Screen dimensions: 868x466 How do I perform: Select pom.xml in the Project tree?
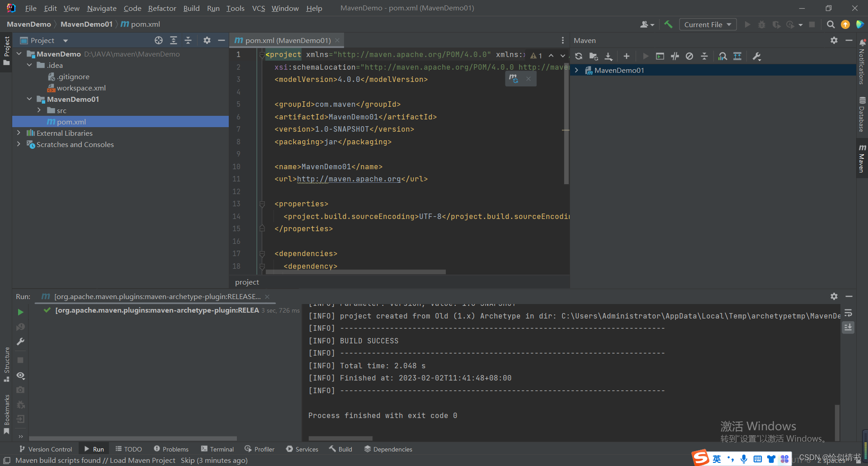pos(71,121)
